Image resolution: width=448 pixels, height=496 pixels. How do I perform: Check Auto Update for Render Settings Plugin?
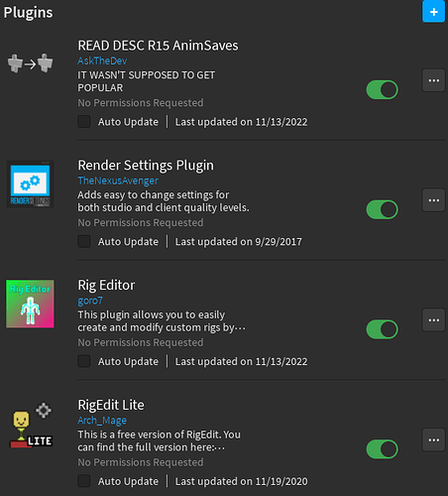pyautogui.click(x=84, y=241)
